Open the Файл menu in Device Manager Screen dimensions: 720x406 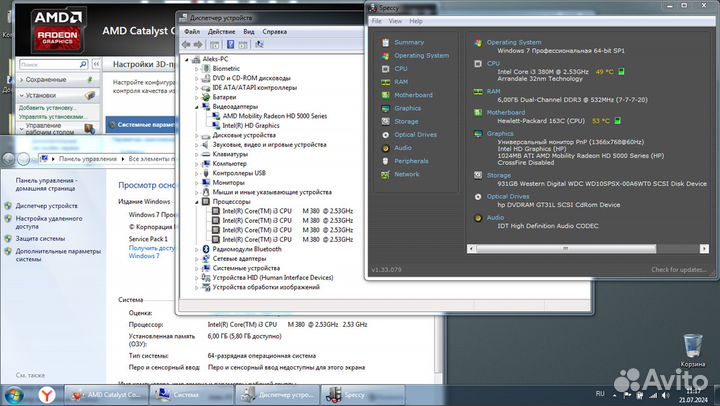192,32
